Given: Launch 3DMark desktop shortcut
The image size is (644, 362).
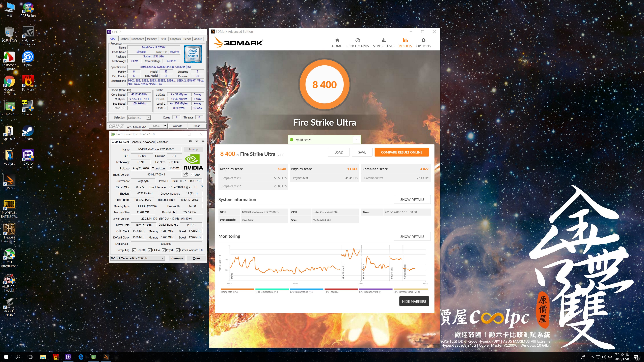Looking at the screenshot, I should 9,182.
